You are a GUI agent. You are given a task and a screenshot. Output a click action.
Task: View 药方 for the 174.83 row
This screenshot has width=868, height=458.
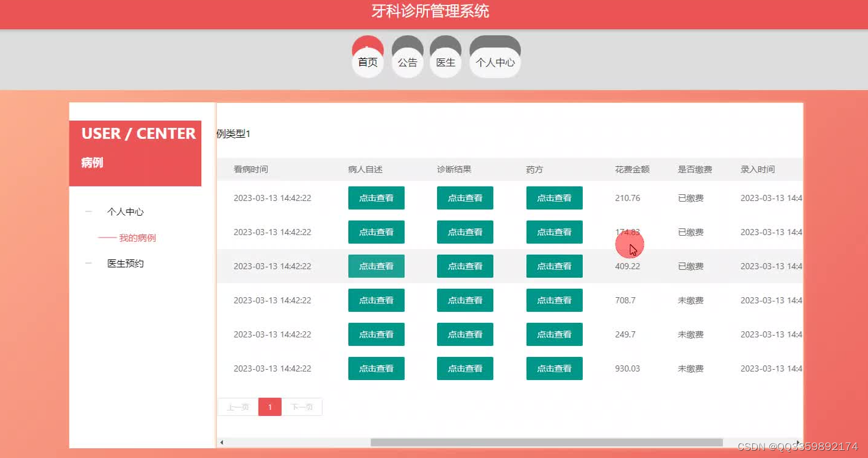tap(554, 232)
